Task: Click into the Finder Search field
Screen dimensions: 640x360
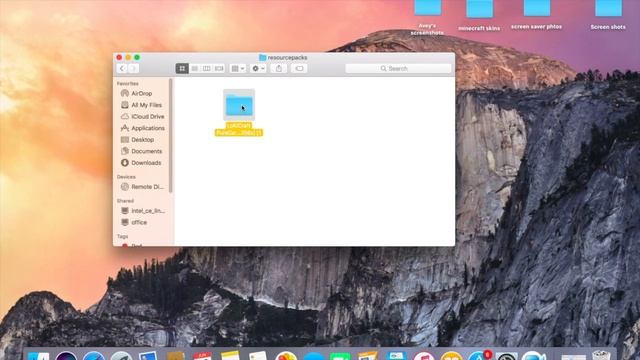Action: coord(398,69)
